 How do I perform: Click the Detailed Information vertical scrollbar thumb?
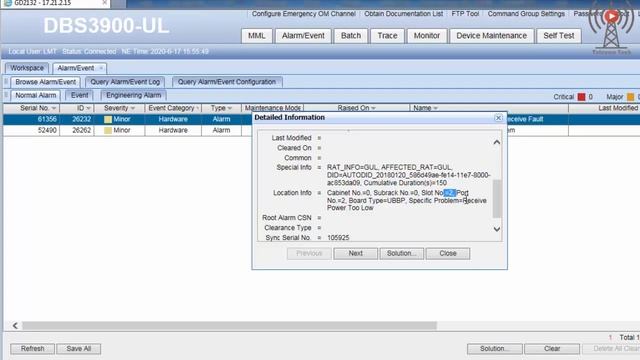point(497,199)
